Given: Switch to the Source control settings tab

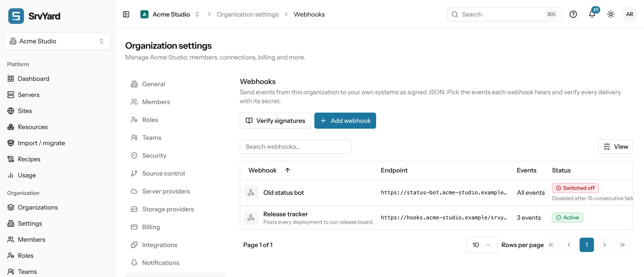Looking at the screenshot, I should coord(175,174).
